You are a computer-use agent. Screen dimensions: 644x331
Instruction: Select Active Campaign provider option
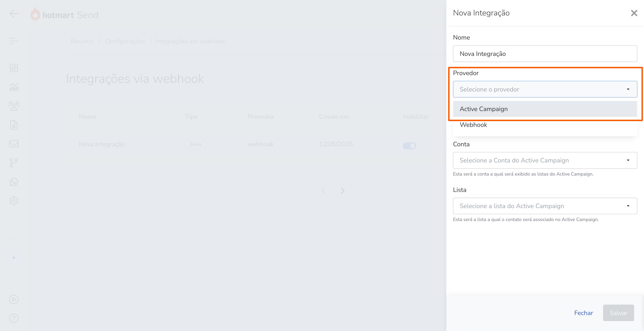pyautogui.click(x=545, y=109)
